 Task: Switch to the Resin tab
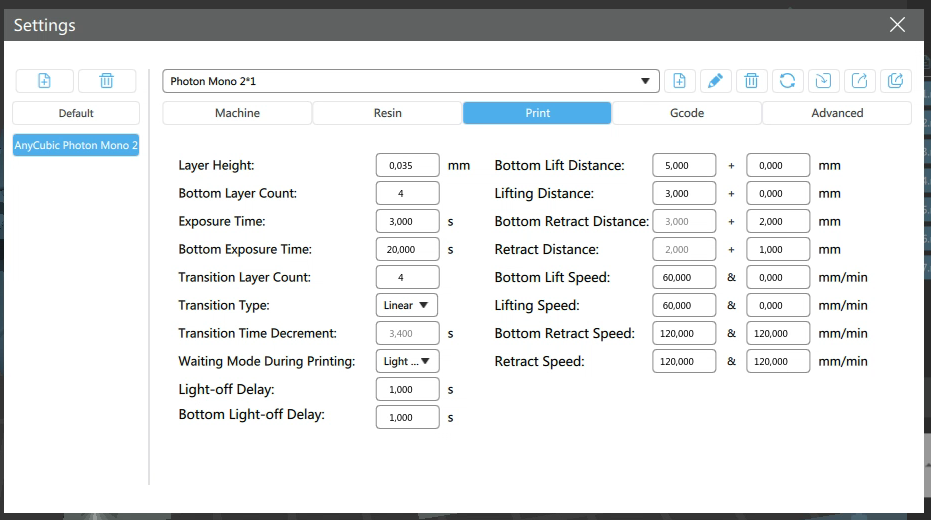coord(388,113)
